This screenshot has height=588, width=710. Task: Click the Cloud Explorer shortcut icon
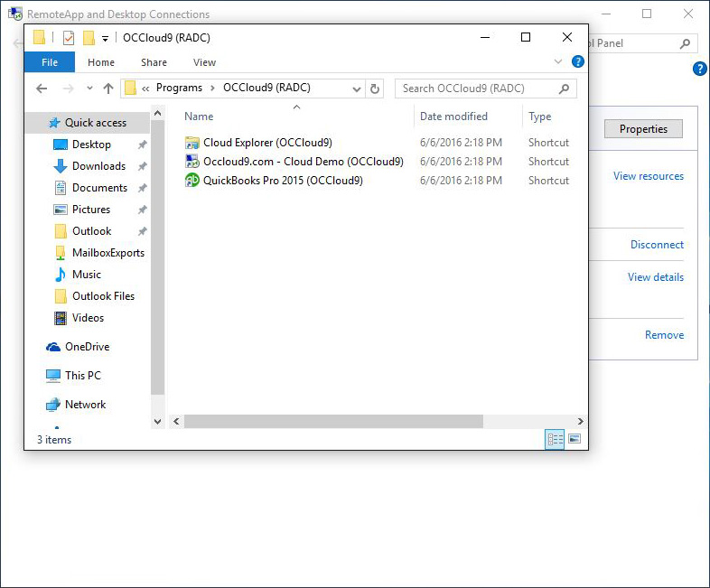point(192,143)
